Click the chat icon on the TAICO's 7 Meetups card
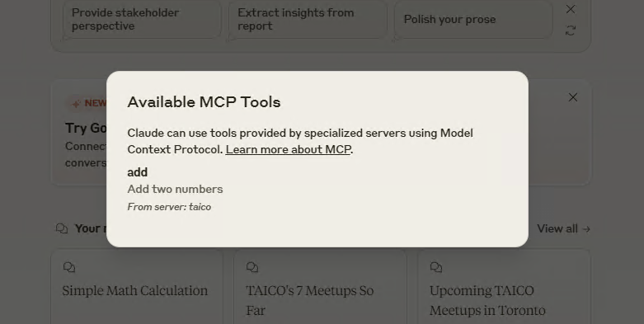The image size is (644, 324). tap(252, 267)
